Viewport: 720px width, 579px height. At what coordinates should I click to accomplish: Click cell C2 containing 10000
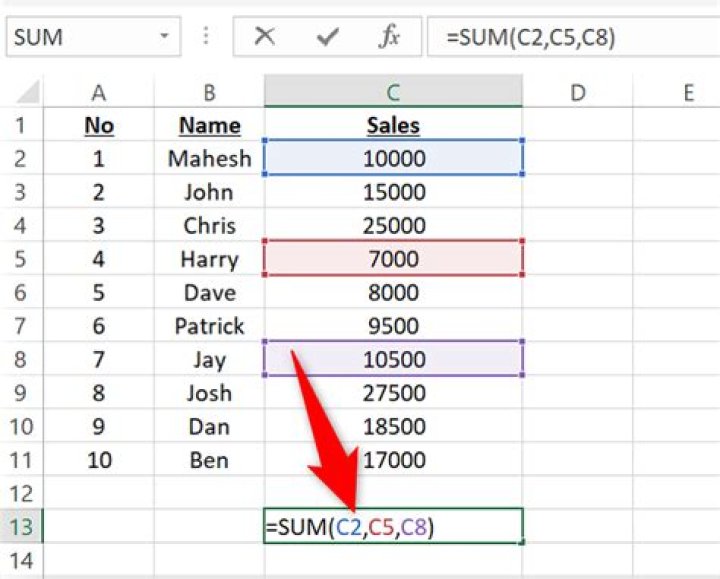[393, 158]
